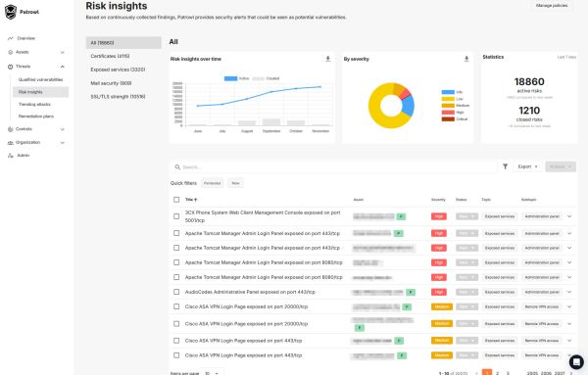This screenshot has width=588, height=375.
Task: Expand the Assets sidebar section
Action: point(63,53)
